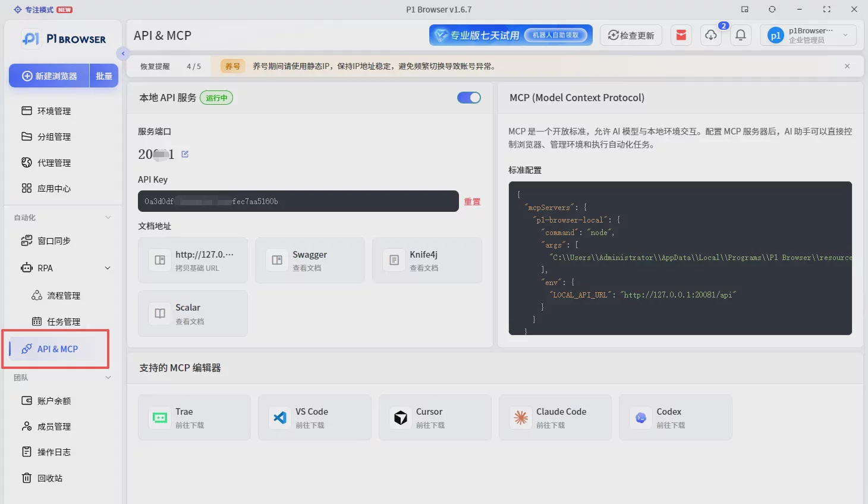The width and height of the screenshot is (868, 504).
Task: Click the Claude Code icon
Action: [521, 418]
